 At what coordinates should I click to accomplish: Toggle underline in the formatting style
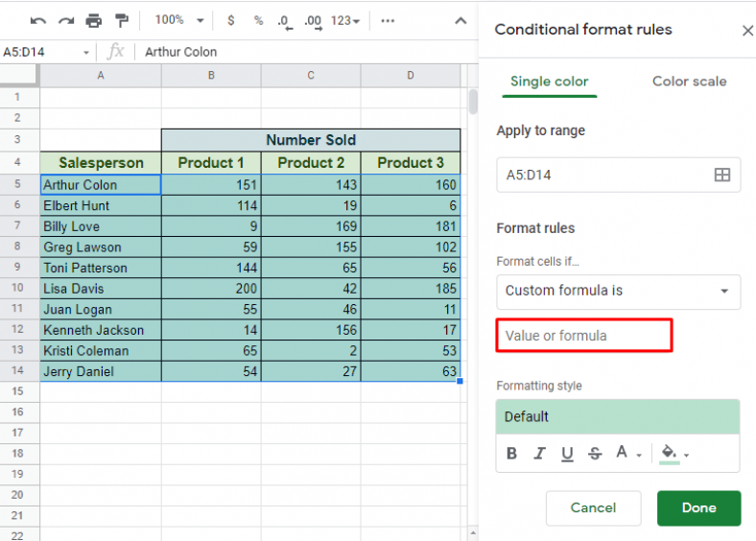pyautogui.click(x=567, y=454)
